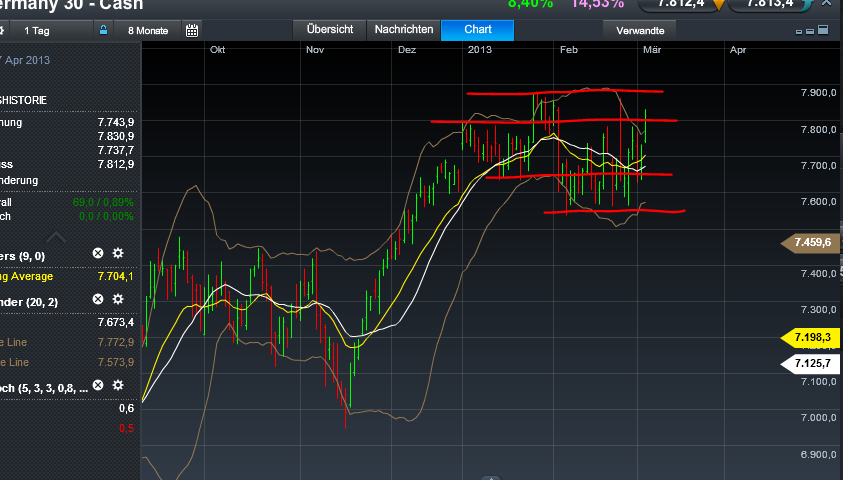Click the low value 7.737,7
843x480 pixels.
click(x=116, y=151)
